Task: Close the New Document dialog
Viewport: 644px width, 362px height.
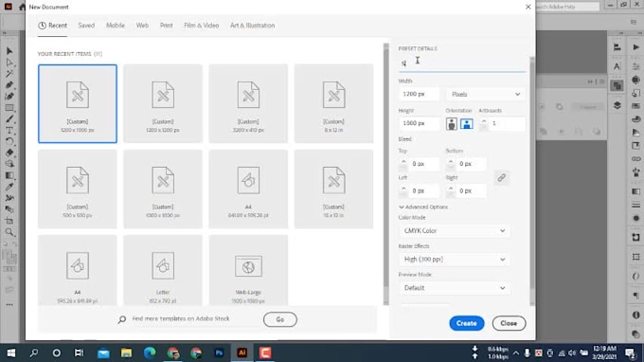Action: (528, 7)
